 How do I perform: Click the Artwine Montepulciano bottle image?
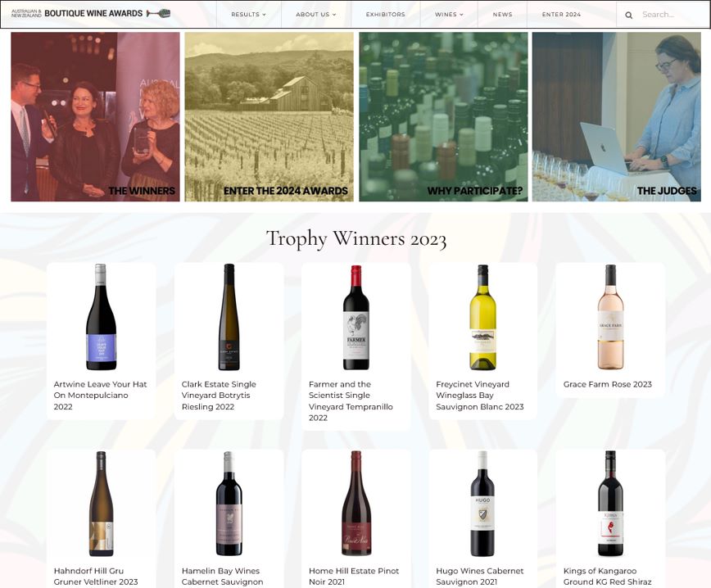pos(101,318)
